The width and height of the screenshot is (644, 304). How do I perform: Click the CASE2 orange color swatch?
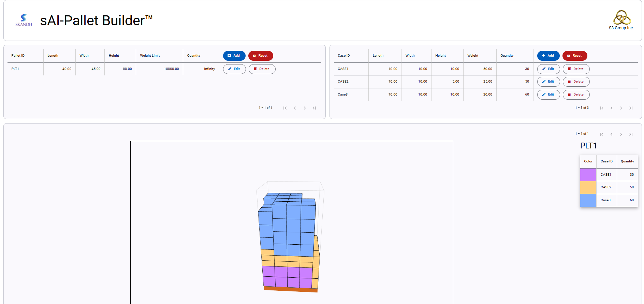[588, 187]
